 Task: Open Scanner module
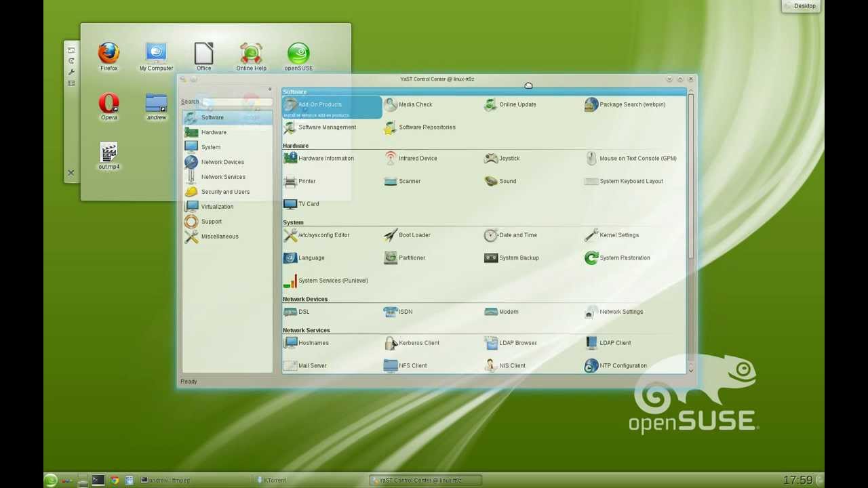point(402,182)
